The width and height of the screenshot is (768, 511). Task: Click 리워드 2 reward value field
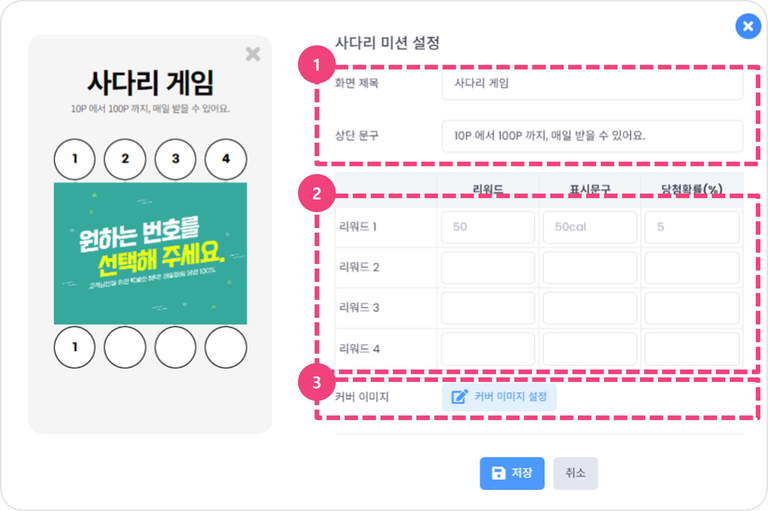pyautogui.click(x=488, y=268)
